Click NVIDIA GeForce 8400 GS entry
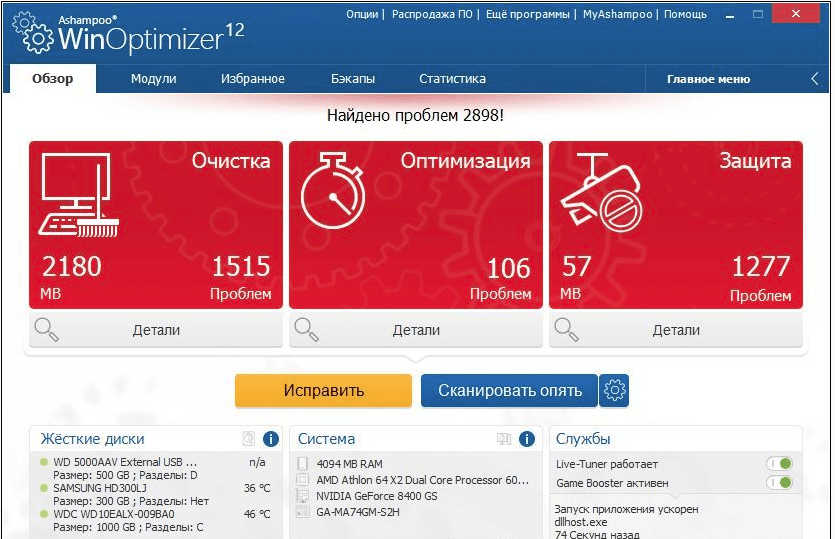Image resolution: width=835 pixels, height=539 pixels. 376,496
